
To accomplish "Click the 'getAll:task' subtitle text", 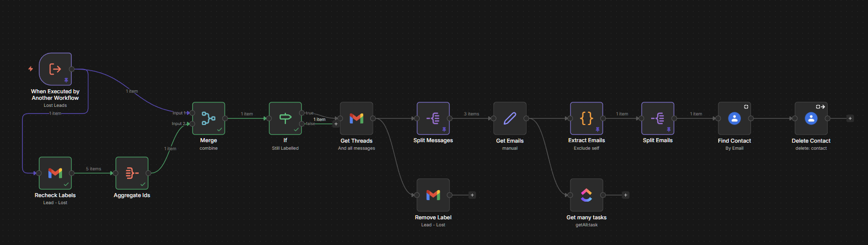I will (x=587, y=225).
